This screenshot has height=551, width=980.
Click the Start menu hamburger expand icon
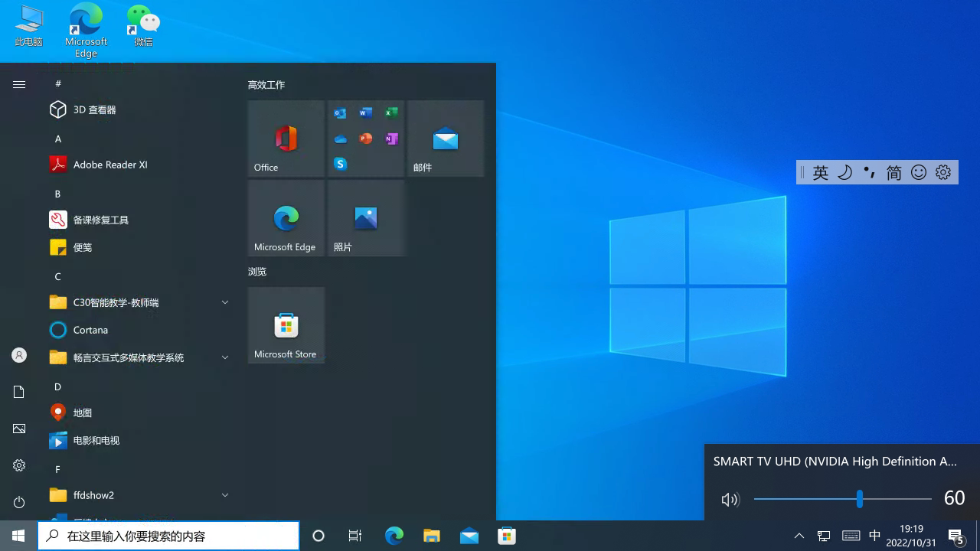pos(19,85)
